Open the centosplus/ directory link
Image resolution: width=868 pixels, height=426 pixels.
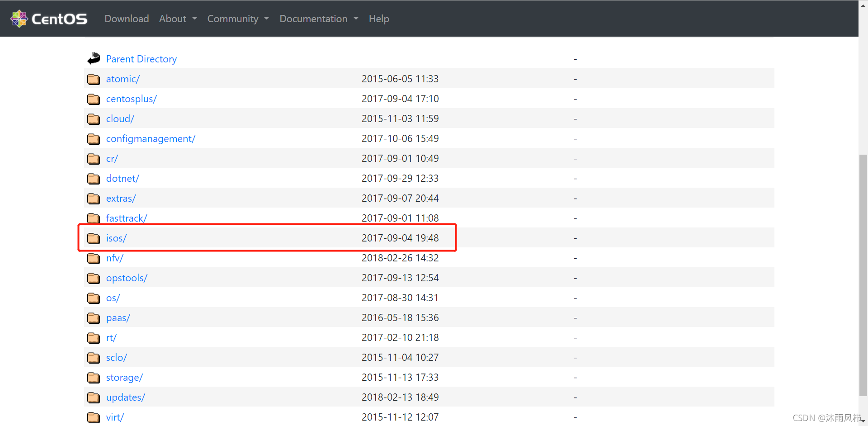(131, 99)
